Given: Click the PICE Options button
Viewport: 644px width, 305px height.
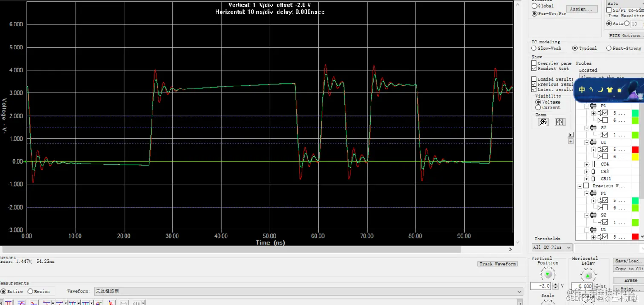Looking at the screenshot, I should (x=626, y=35).
